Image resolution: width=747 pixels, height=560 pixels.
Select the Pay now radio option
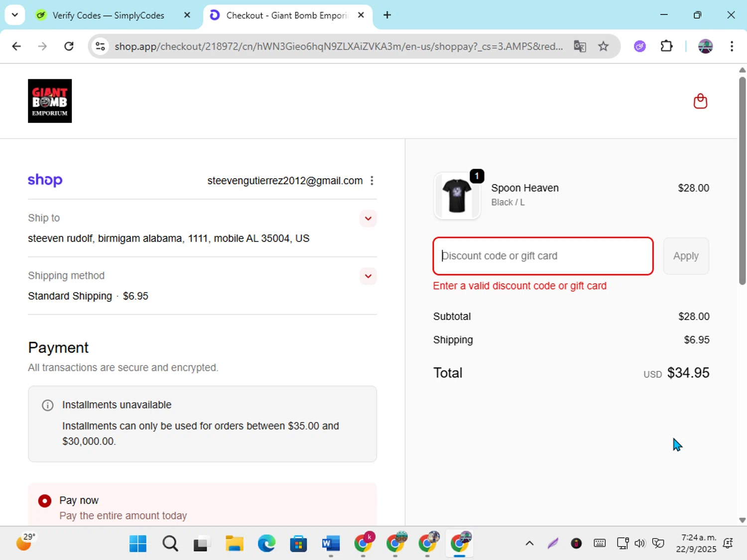tap(45, 501)
